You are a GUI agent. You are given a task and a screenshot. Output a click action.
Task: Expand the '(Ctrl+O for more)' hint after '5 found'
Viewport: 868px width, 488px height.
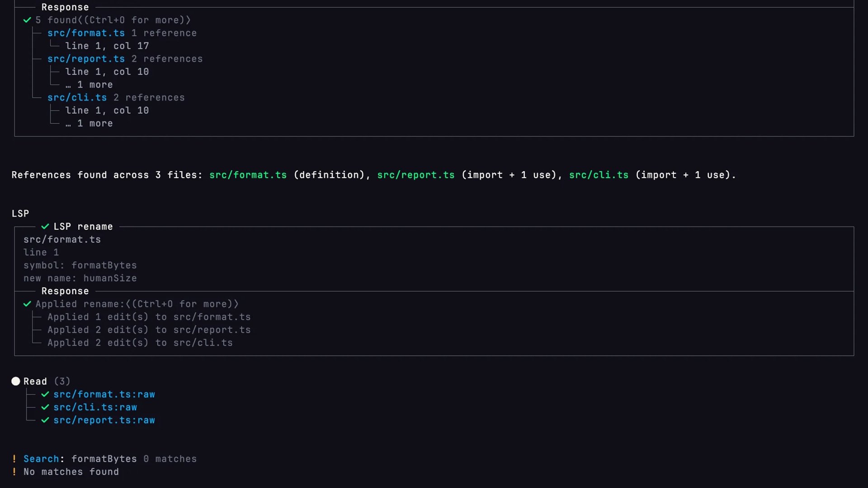137,20
